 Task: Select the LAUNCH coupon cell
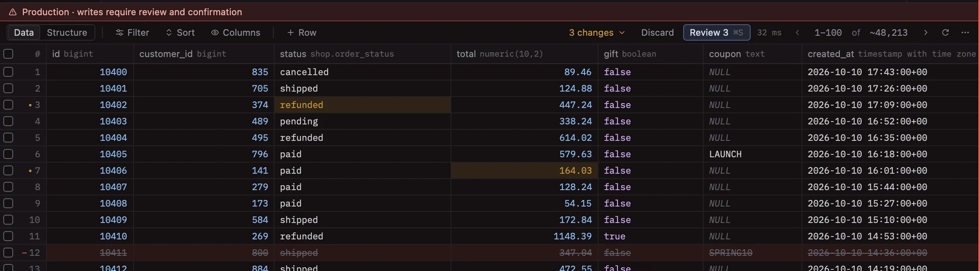coord(753,154)
